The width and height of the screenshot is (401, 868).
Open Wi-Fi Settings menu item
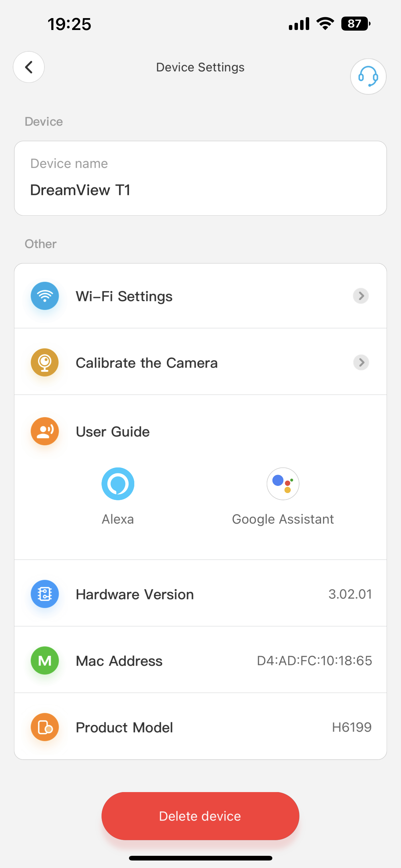tap(124, 297)
